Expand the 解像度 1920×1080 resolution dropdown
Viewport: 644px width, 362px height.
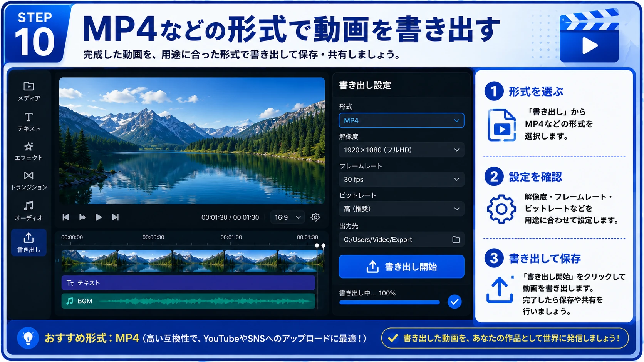(401, 150)
